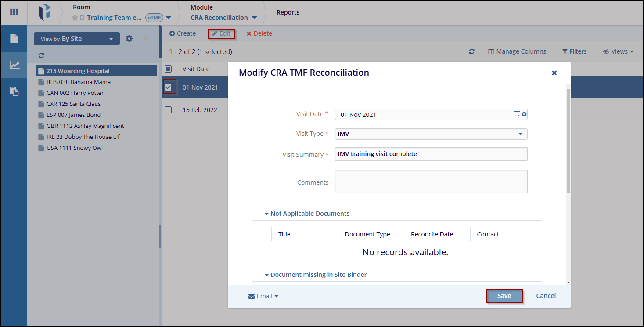Open the reports chart icon in sidebar

point(14,65)
